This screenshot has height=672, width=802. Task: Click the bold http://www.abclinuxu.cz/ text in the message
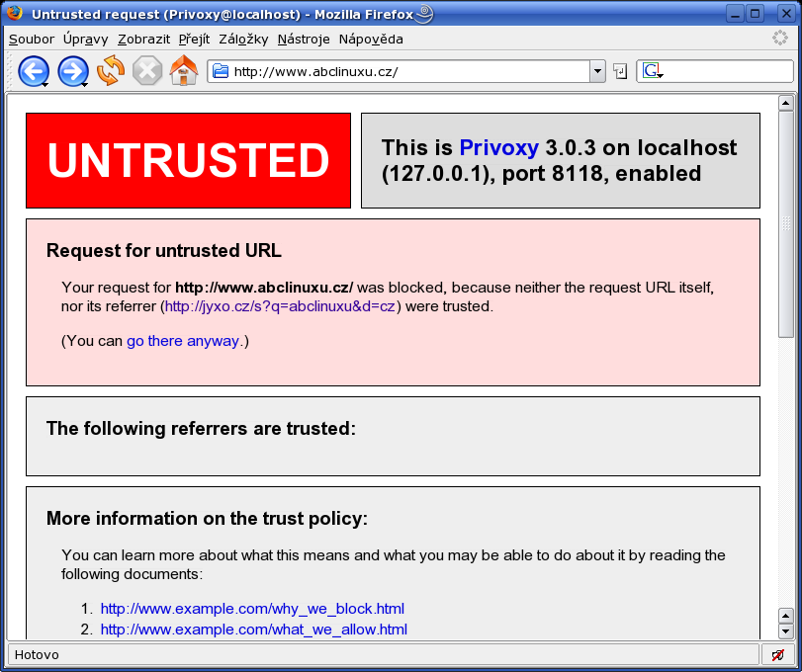click(264, 288)
